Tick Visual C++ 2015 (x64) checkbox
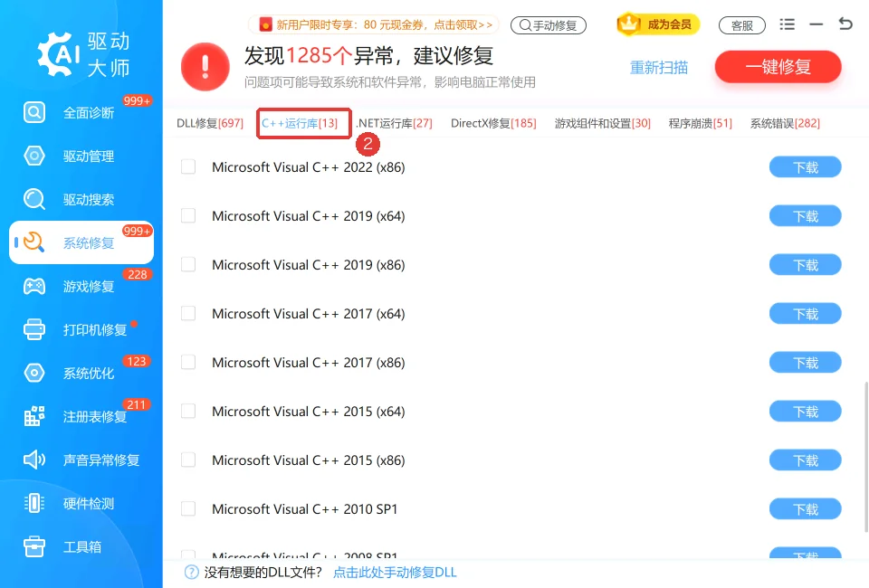This screenshot has height=588, width=869. [188, 411]
